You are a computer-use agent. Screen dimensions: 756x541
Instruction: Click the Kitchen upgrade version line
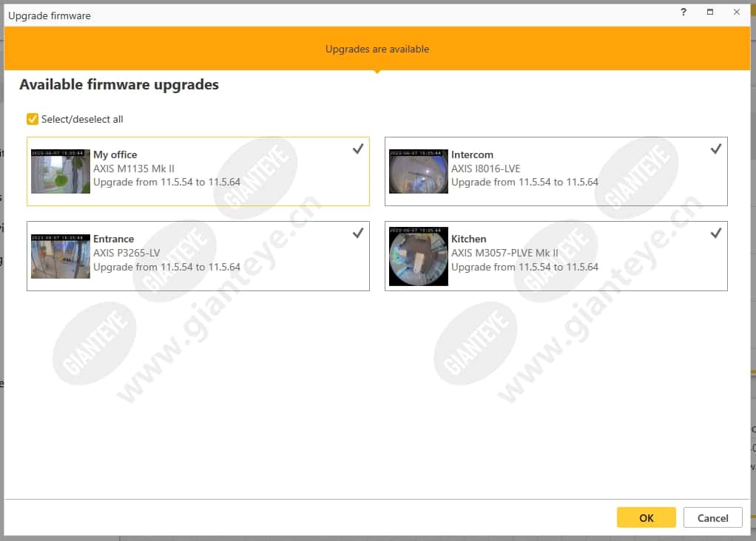pyautogui.click(x=524, y=267)
